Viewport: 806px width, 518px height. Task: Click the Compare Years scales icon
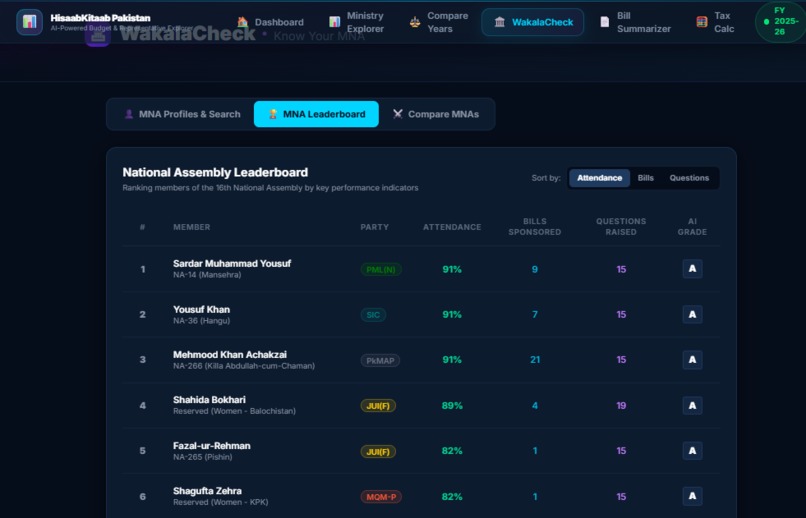point(415,22)
